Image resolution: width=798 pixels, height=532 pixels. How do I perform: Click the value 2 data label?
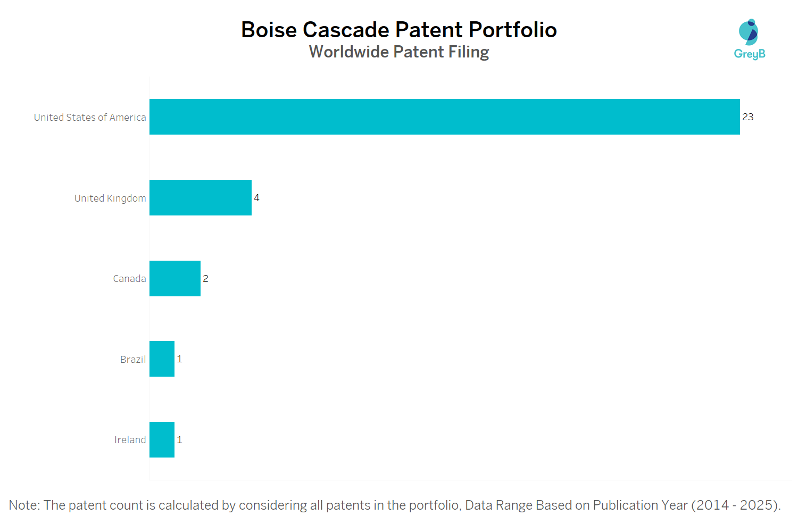point(205,279)
